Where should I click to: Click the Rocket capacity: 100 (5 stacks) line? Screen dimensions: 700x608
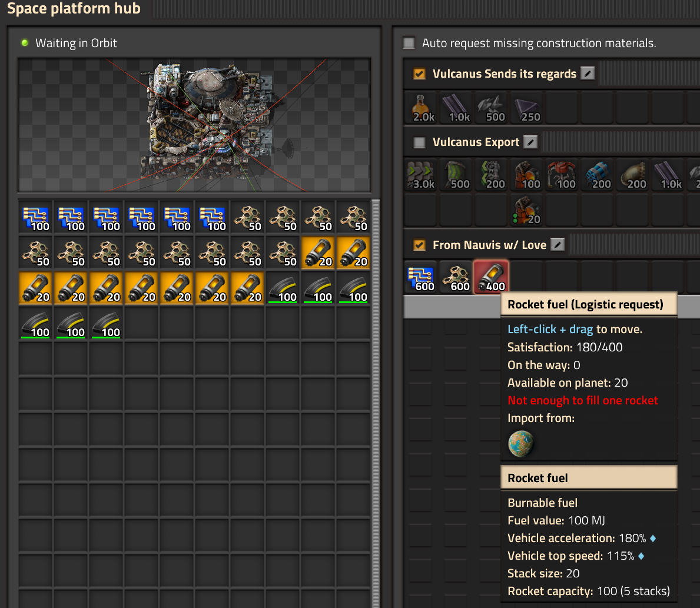coord(588,591)
